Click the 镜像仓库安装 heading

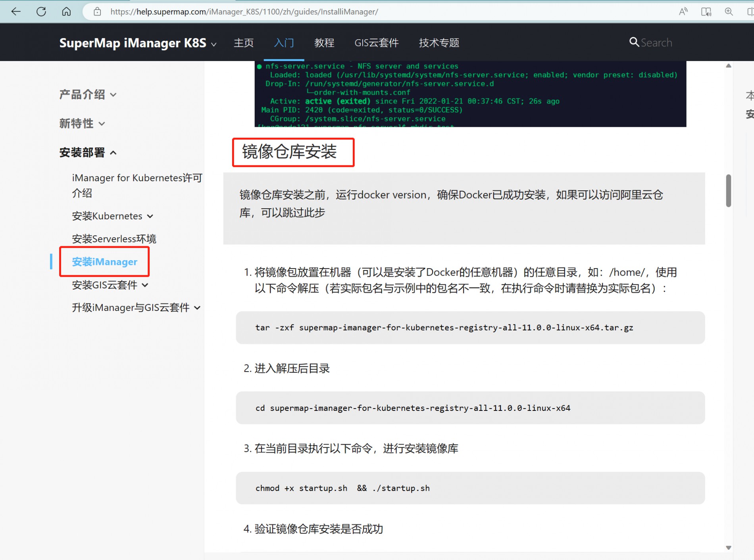(x=289, y=152)
